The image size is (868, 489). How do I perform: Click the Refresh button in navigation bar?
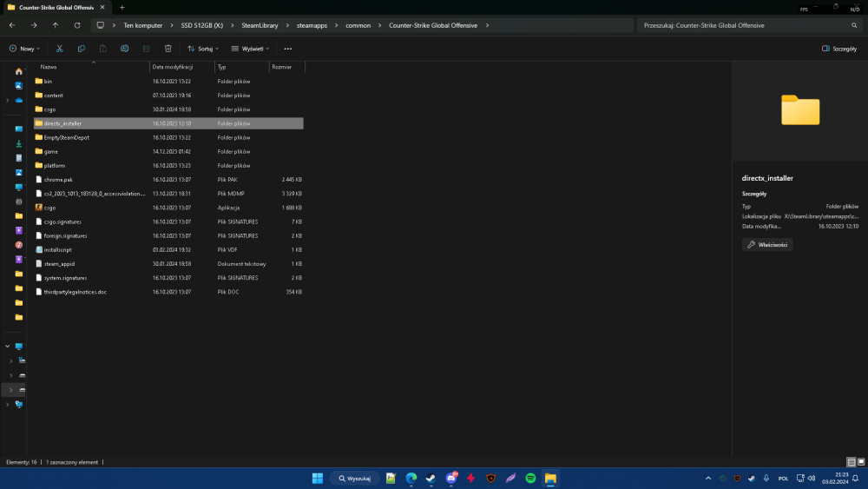[77, 25]
